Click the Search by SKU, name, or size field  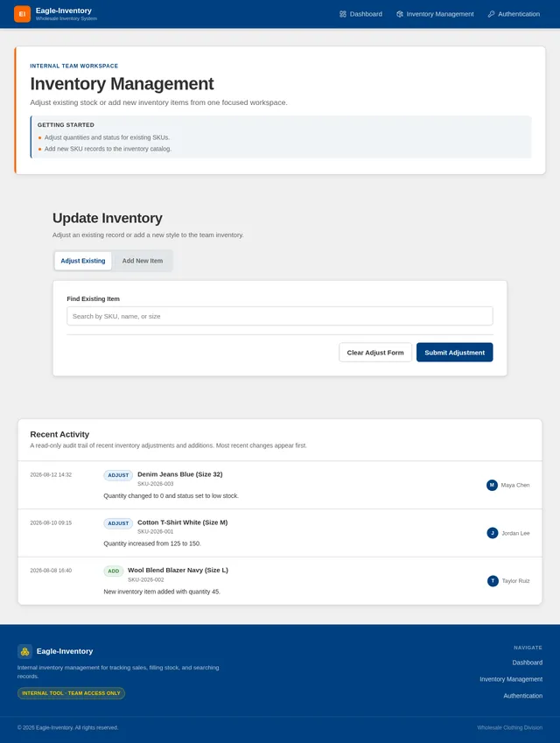279,316
